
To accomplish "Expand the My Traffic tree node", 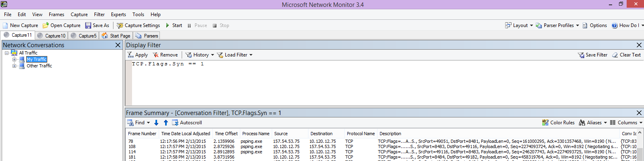I will click(14, 59).
